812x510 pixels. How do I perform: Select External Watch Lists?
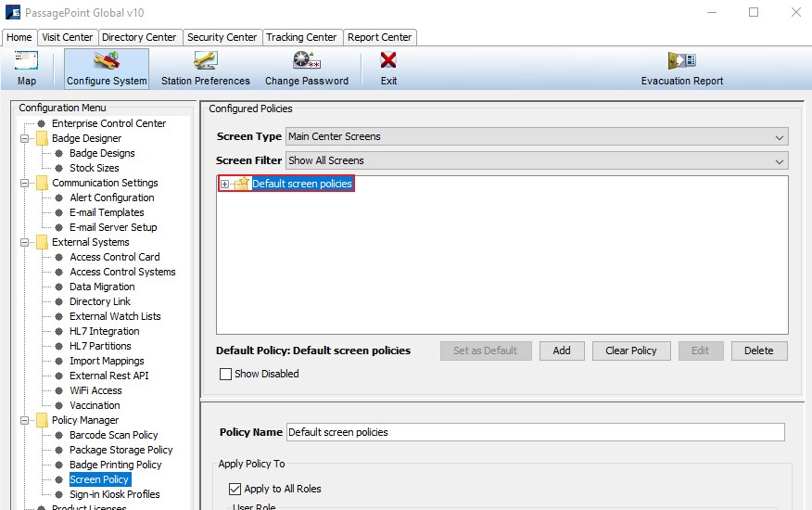pyautogui.click(x=115, y=317)
